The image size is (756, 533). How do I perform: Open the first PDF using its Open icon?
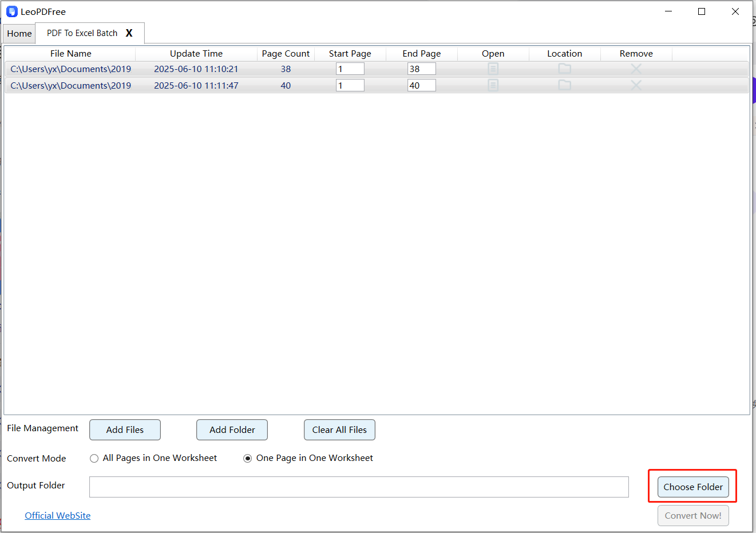493,68
